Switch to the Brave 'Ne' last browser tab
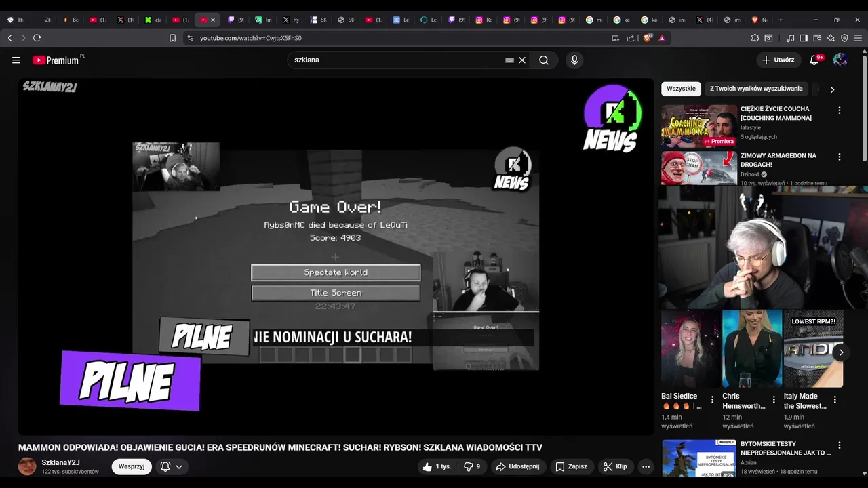This screenshot has height=488, width=868. click(759, 20)
